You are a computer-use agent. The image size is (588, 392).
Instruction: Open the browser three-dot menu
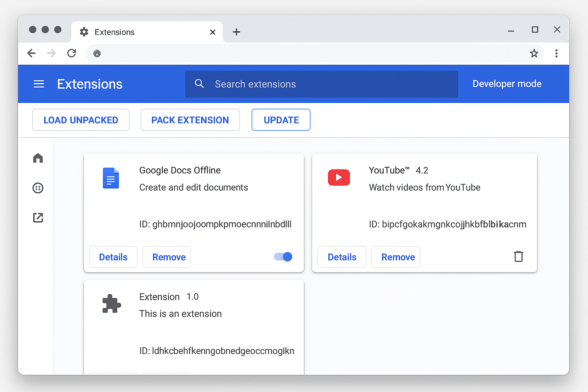point(557,53)
